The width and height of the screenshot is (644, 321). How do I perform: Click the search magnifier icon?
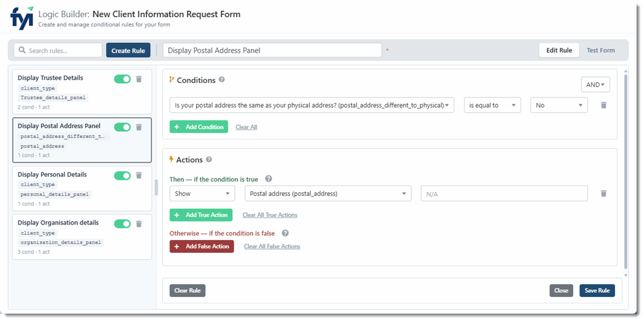pyautogui.click(x=22, y=50)
